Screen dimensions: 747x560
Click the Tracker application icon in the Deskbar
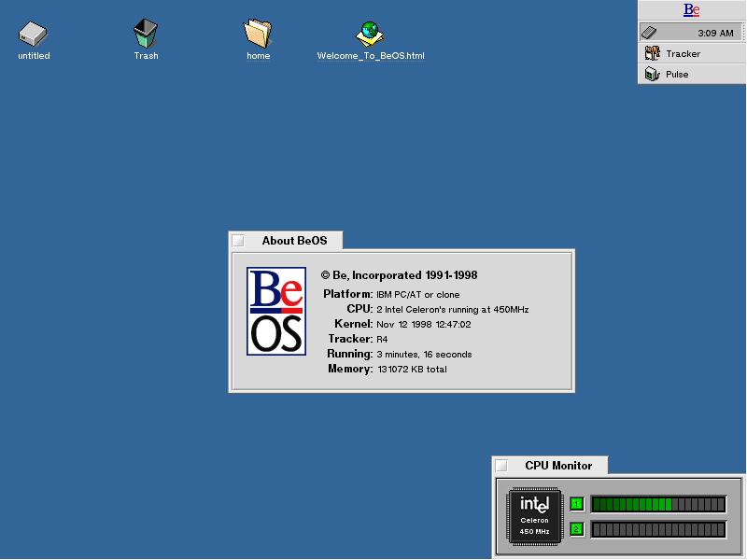click(652, 53)
